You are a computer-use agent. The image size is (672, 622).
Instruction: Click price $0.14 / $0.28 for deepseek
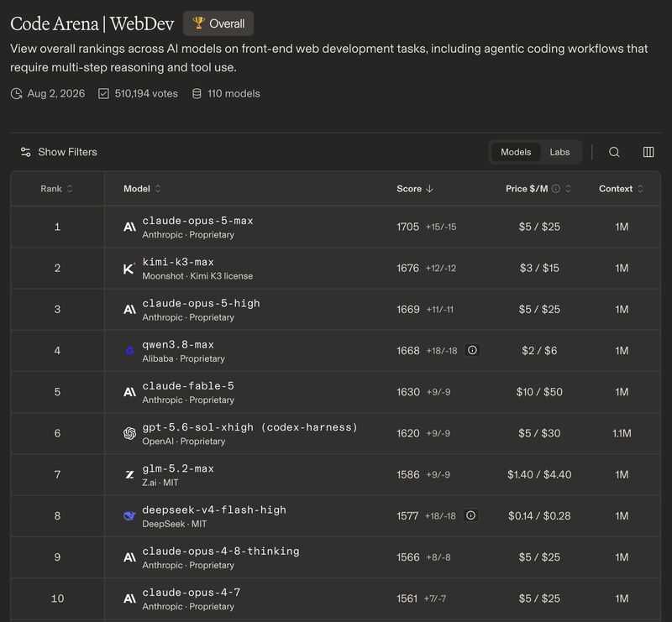[539, 515]
